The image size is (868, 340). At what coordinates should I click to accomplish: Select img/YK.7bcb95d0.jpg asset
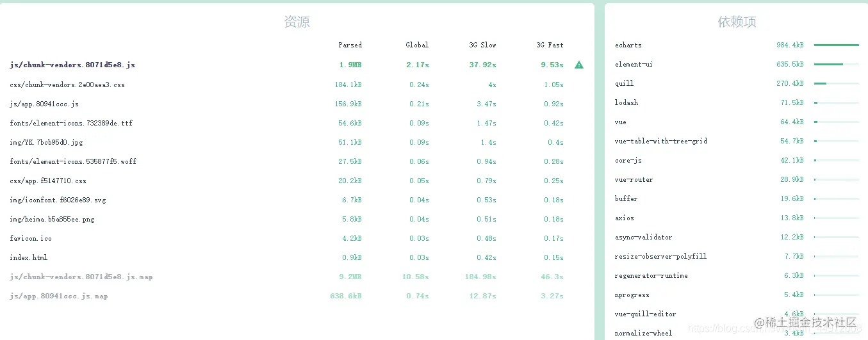coord(46,142)
